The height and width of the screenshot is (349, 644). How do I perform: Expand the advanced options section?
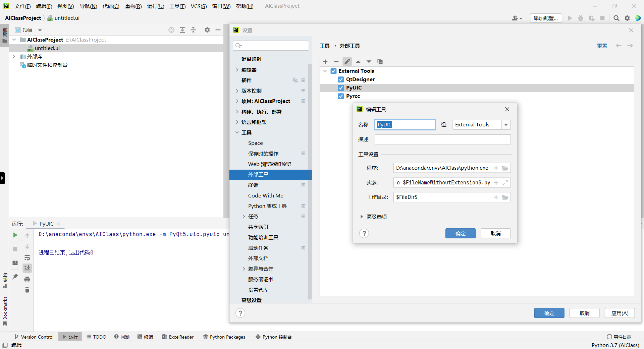click(x=362, y=217)
